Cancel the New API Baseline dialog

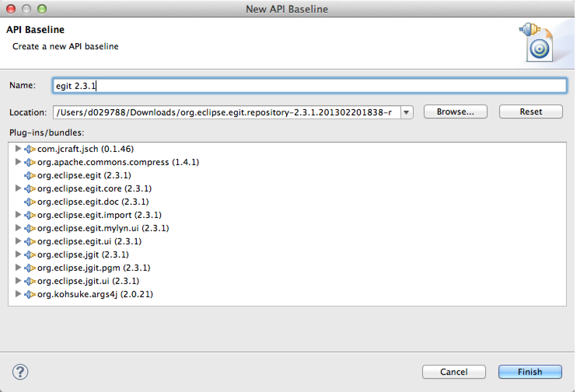(454, 372)
